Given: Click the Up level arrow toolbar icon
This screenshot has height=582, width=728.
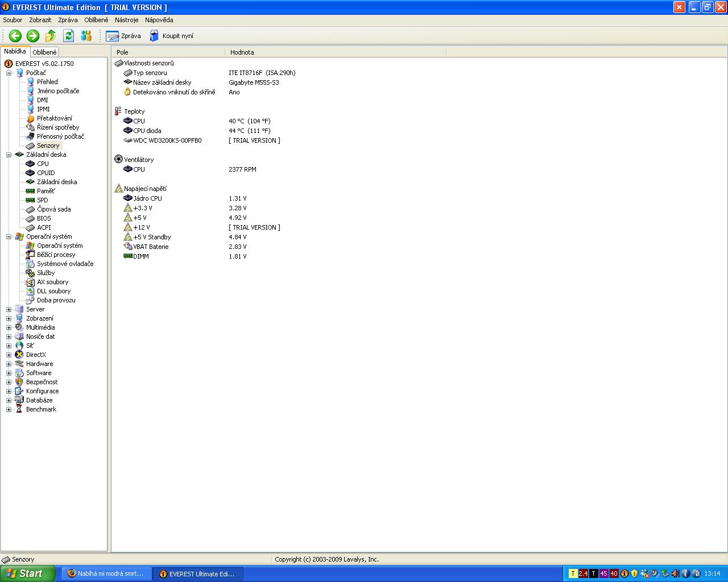Looking at the screenshot, I should [51, 36].
